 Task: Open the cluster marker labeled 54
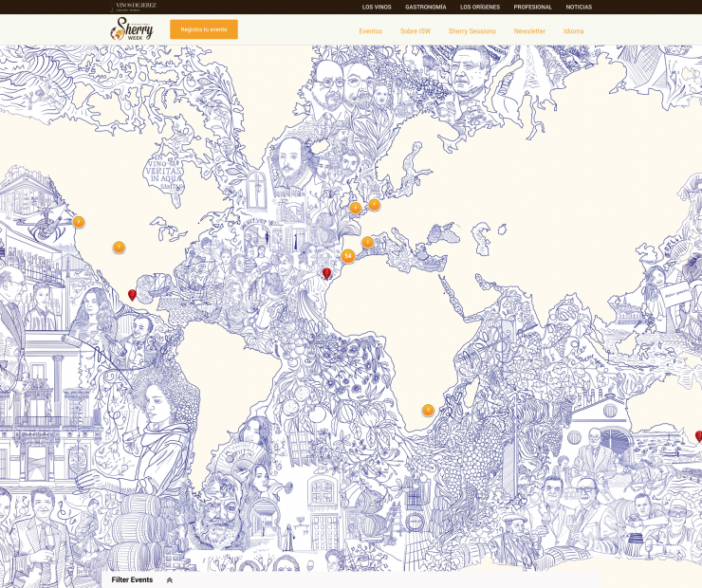pos(348,256)
